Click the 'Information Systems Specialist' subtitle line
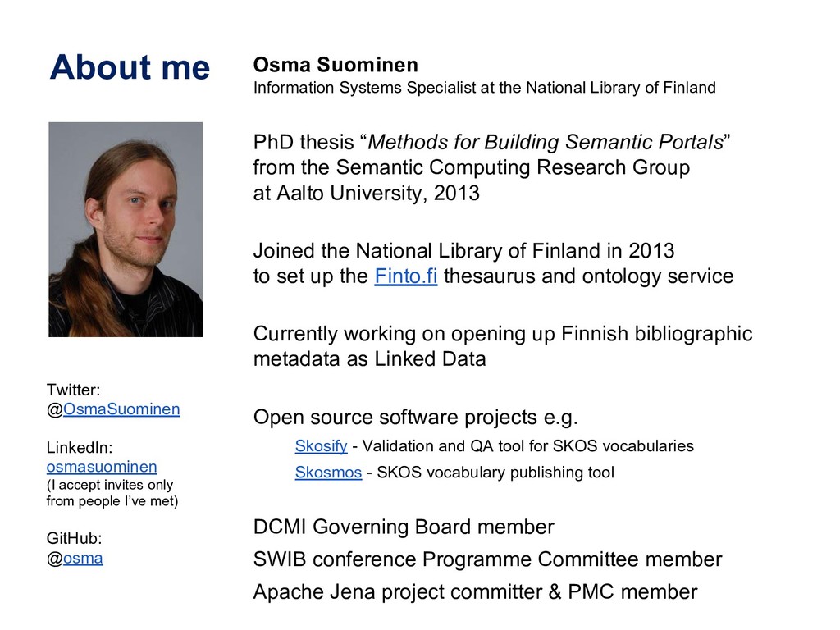The width and height of the screenshot is (840, 630). pyautogui.click(x=484, y=88)
